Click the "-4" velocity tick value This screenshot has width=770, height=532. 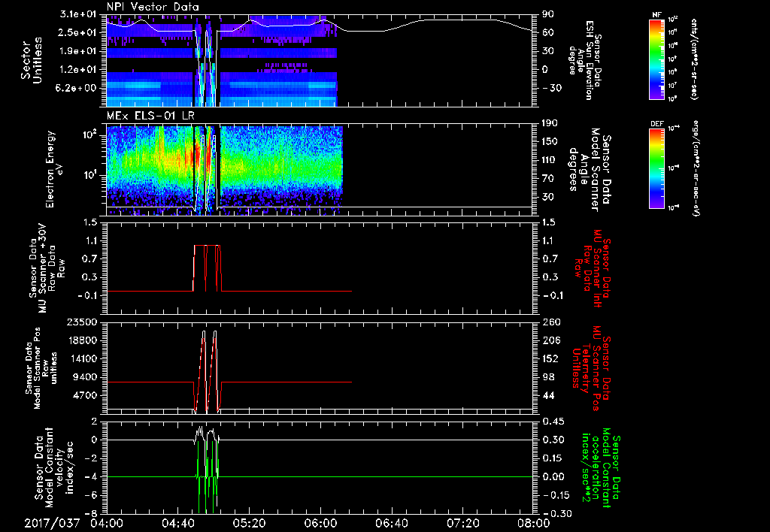90,477
